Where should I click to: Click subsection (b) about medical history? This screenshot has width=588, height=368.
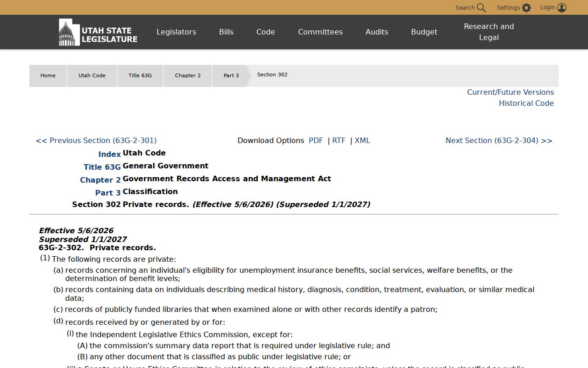tap(300, 293)
